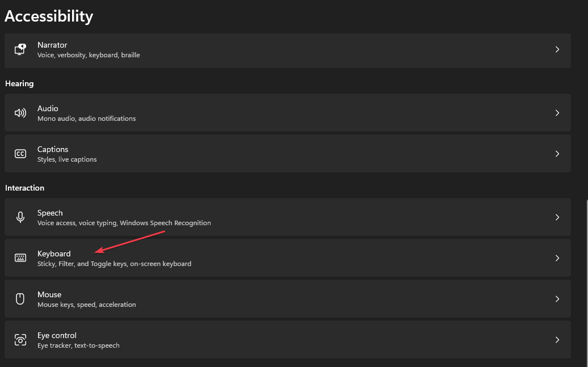Click "Voice, verbosity, keyboard, braille" description
The image size is (588, 367).
[x=89, y=55]
